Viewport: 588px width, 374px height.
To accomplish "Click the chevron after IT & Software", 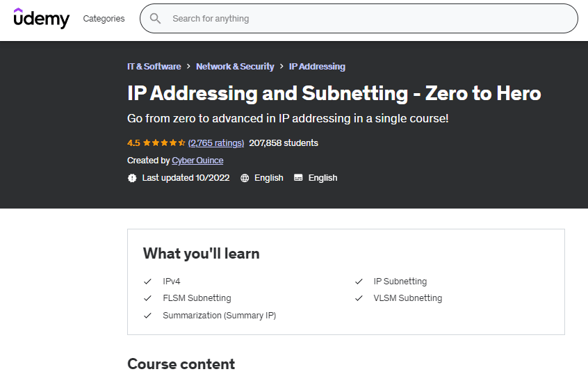I will coord(188,67).
